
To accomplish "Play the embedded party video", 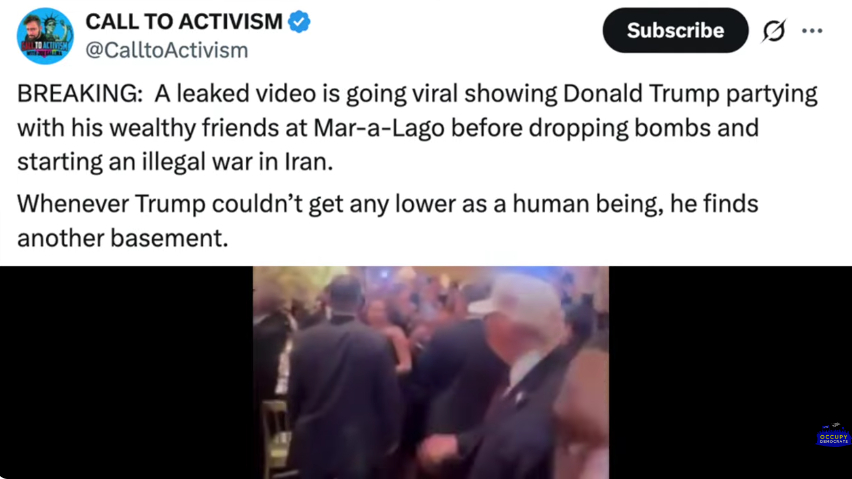I will tap(430, 373).
